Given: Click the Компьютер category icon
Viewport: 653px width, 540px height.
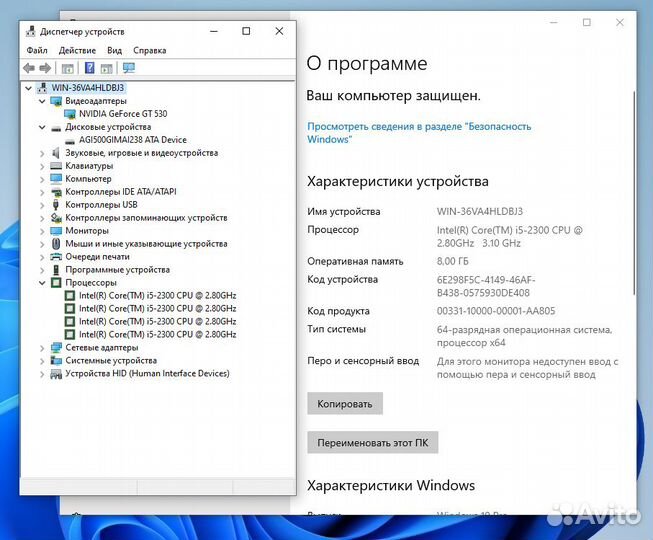Looking at the screenshot, I should click(56, 179).
